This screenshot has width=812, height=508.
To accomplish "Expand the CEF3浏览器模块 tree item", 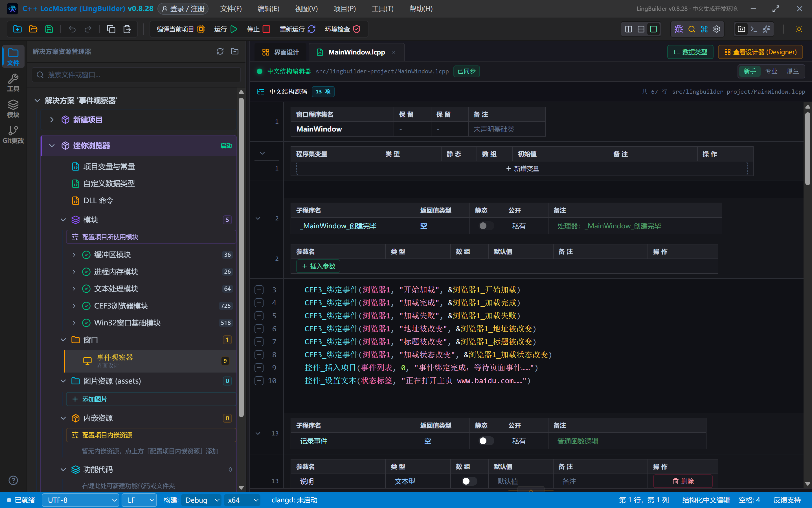I will [74, 306].
